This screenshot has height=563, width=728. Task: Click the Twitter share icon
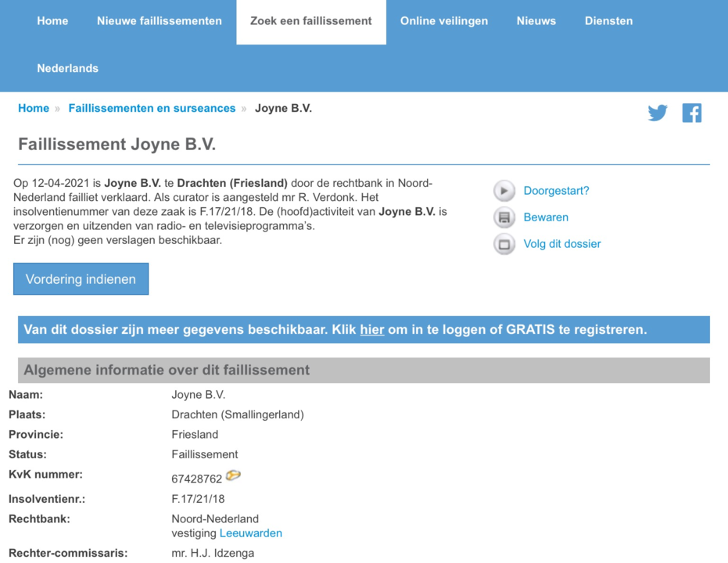click(658, 113)
